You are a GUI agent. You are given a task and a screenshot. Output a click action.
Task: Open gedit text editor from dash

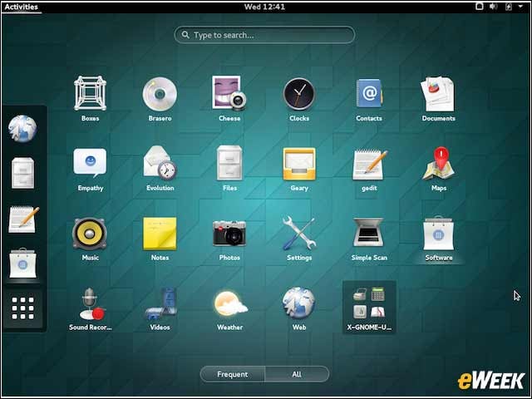pyautogui.click(x=23, y=219)
